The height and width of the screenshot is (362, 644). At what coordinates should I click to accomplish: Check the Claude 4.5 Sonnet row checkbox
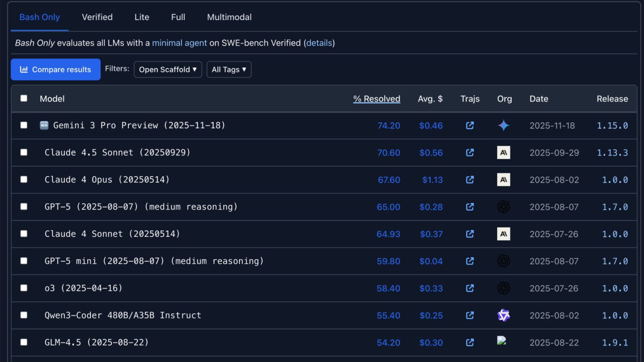point(24,152)
